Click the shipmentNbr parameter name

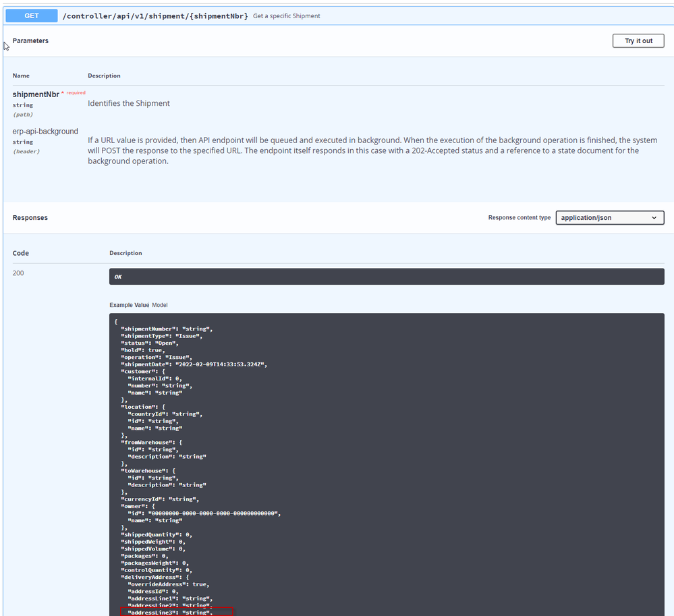(36, 94)
